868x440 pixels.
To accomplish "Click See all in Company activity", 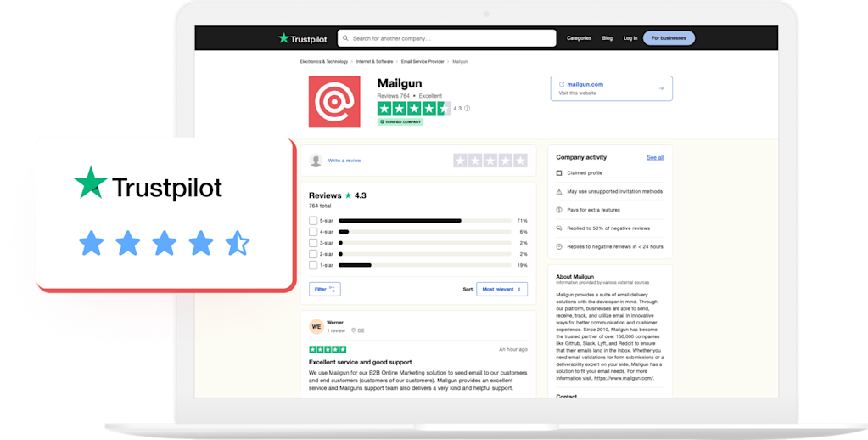I will click(x=655, y=157).
